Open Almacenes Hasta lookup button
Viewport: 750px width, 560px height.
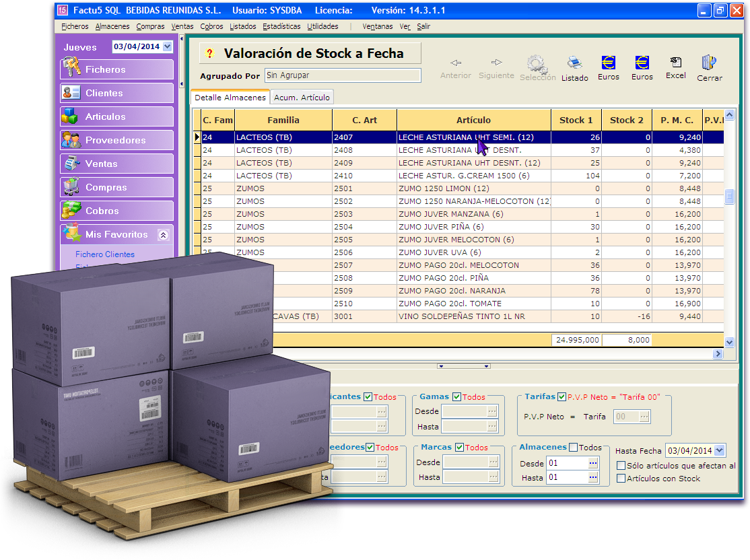tap(593, 477)
